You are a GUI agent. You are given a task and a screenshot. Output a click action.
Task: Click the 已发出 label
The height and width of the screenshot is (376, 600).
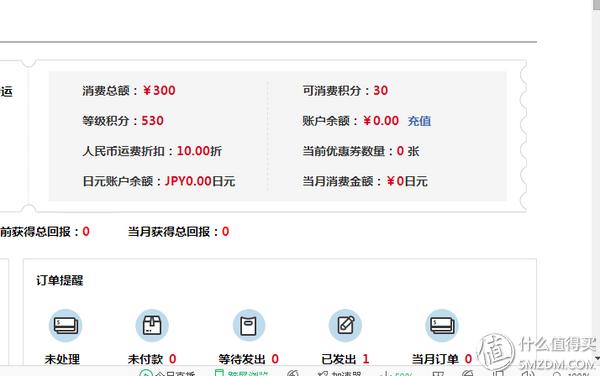coord(339,359)
